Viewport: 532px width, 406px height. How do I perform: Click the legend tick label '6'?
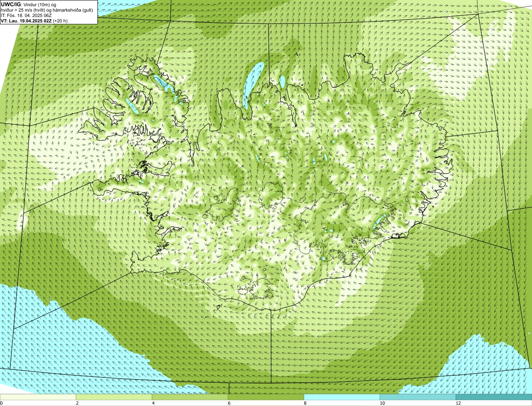pyautogui.click(x=229, y=403)
